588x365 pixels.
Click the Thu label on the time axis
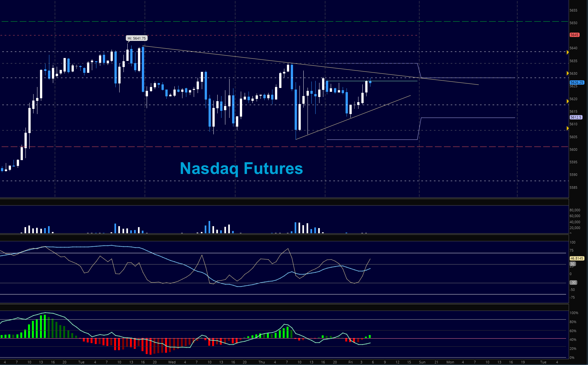pyautogui.click(x=261, y=362)
